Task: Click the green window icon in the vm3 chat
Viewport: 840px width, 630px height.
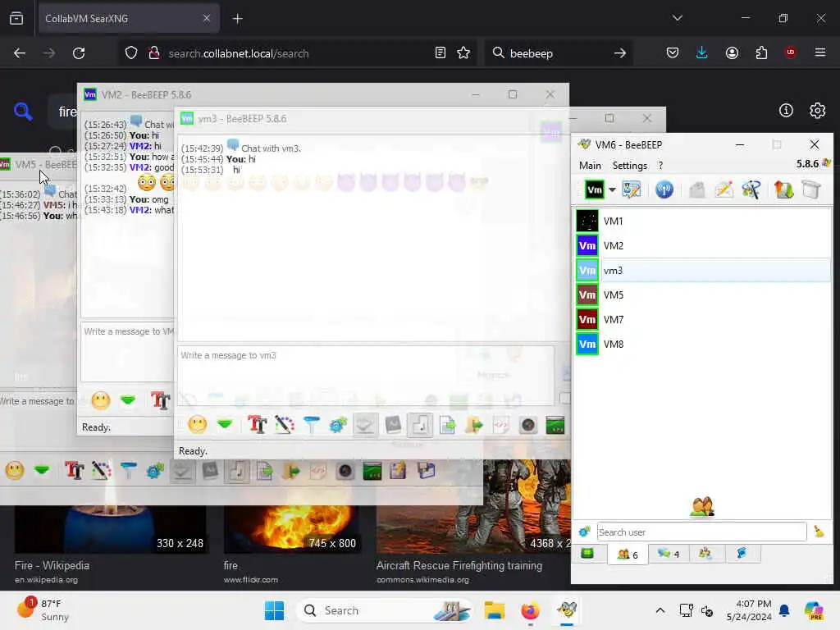Action: [555, 426]
